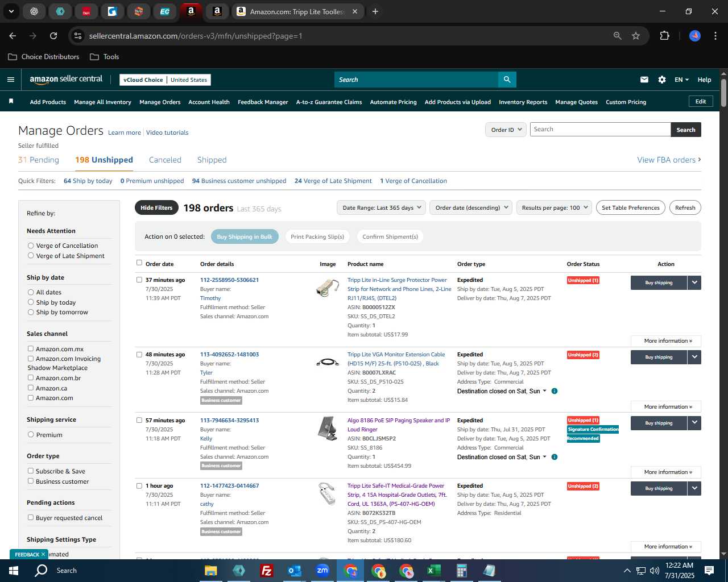Open the settings gear in Seller Central

point(662,80)
